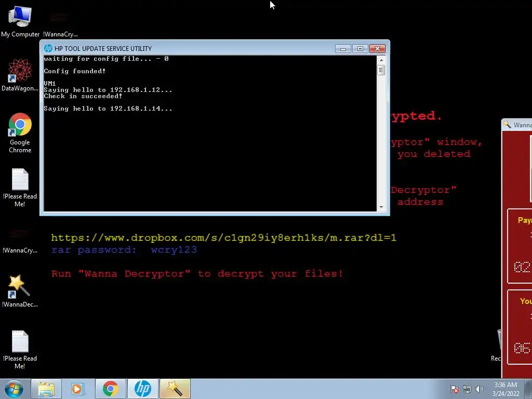The width and height of the screenshot is (532, 399).
Task: Click the Show Desktop strip at the taskbar end
Action: [x=528, y=389]
